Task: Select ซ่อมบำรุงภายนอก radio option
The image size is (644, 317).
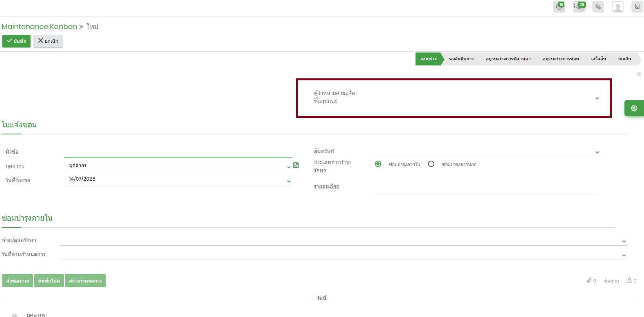Action: [x=431, y=164]
